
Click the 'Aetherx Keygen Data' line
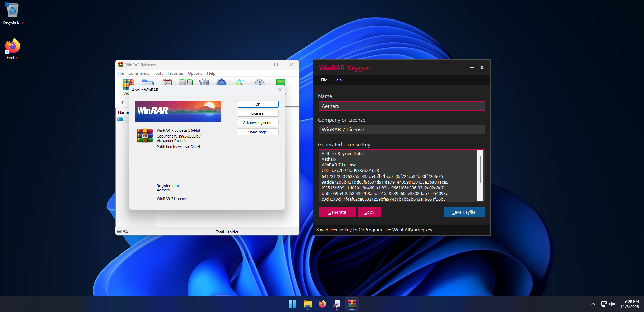tap(342, 154)
